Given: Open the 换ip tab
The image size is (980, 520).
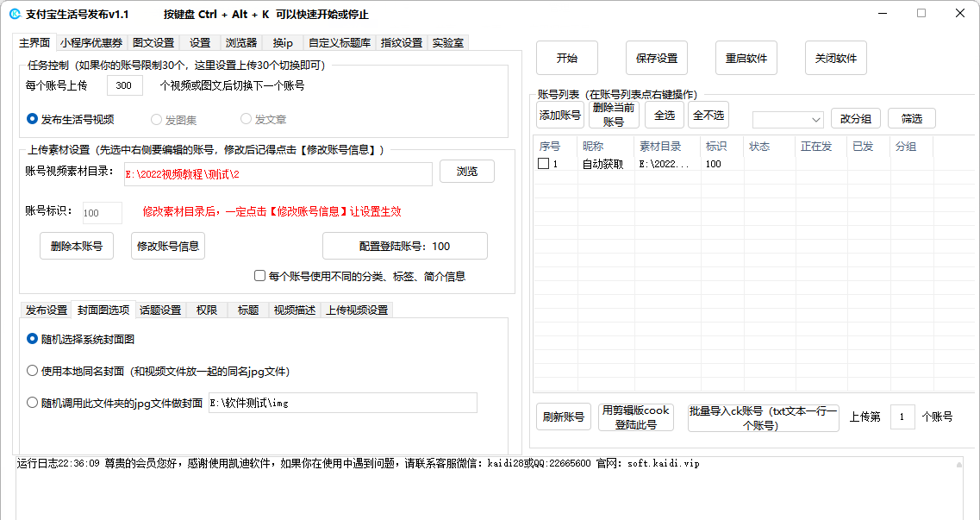Looking at the screenshot, I should [x=283, y=42].
